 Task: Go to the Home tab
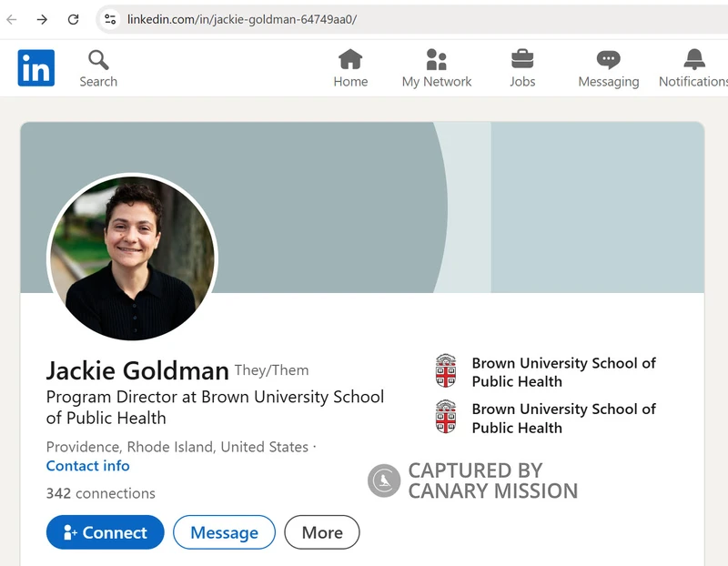[350, 68]
